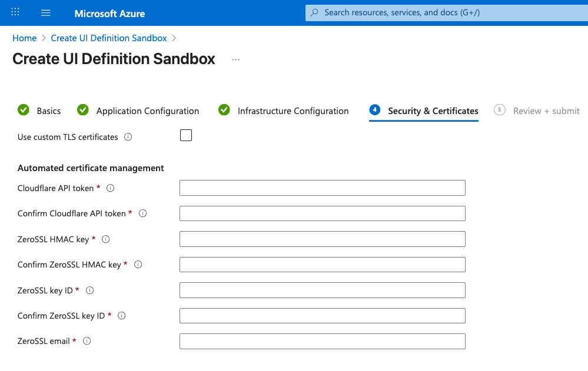
Task: Click info icon beside Confirm ZeroSSL HMAC key
Action: (x=138, y=265)
